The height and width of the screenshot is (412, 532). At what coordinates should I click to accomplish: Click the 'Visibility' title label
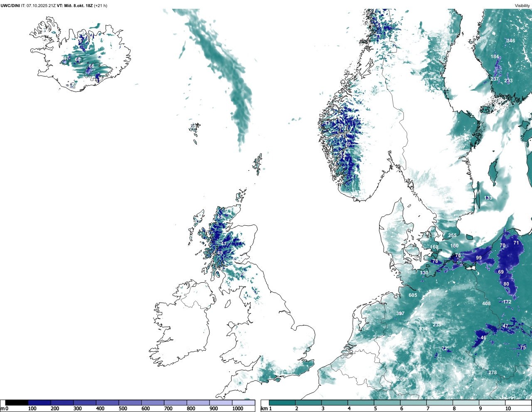click(x=522, y=5)
